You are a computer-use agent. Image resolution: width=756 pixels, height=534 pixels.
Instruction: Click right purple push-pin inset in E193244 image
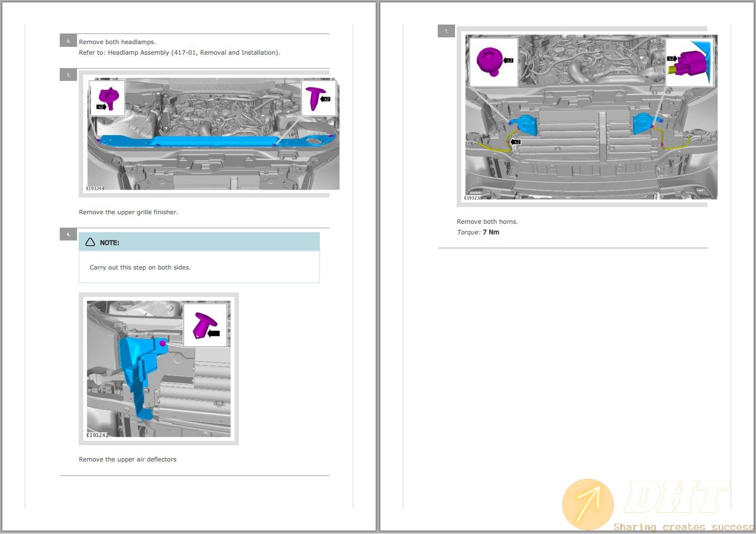pyautogui.click(x=319, y=98)
